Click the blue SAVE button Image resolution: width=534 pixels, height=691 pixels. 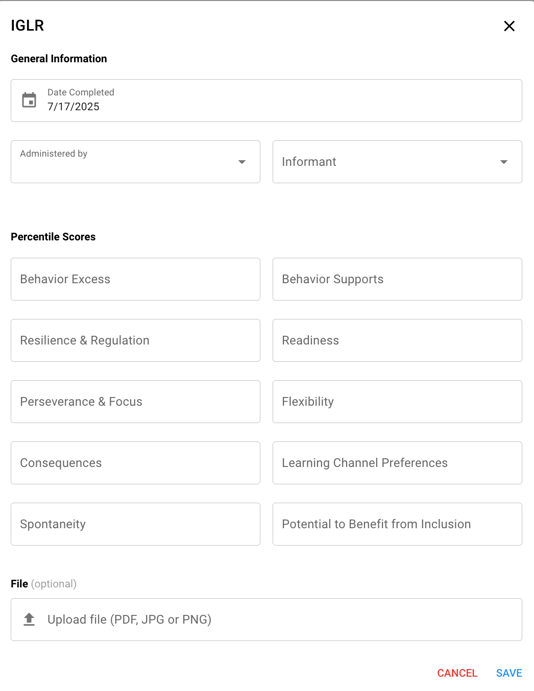click(x=509, y=673)
